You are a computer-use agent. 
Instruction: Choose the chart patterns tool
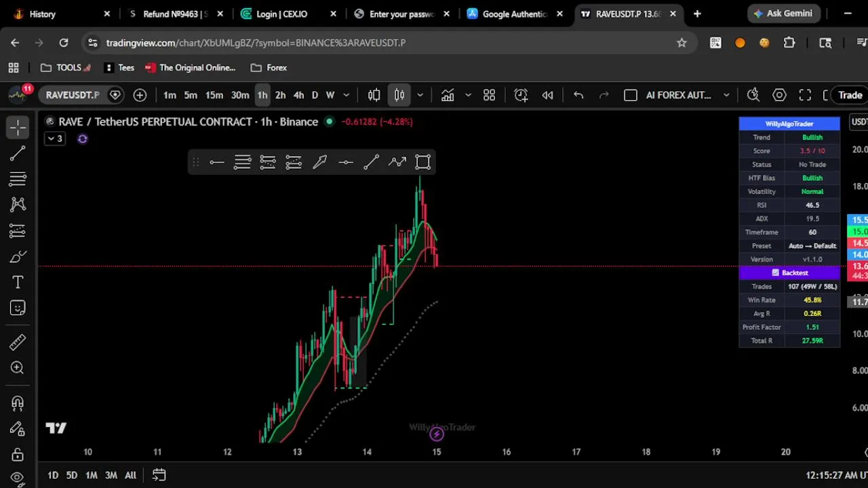18,205
